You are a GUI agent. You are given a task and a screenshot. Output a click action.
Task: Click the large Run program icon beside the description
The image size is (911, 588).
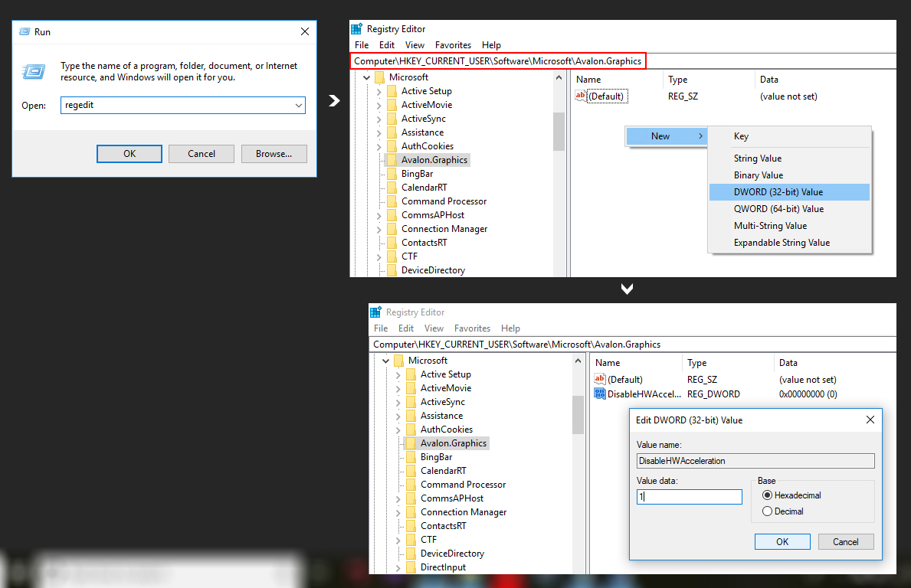33,72
